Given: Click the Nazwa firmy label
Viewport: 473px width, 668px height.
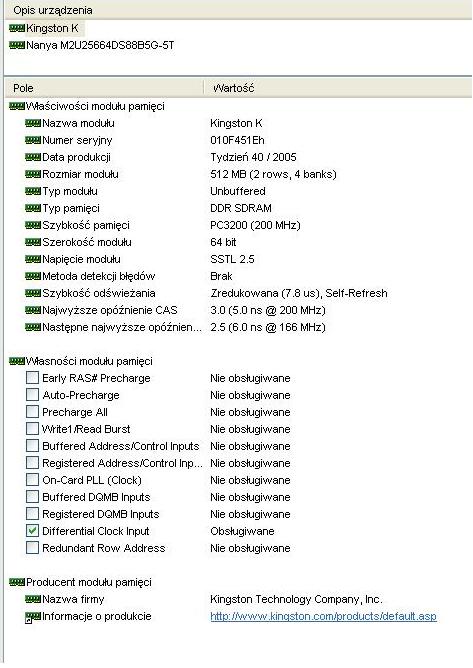Looking at the screenshot, I should (x=73, y=599).
